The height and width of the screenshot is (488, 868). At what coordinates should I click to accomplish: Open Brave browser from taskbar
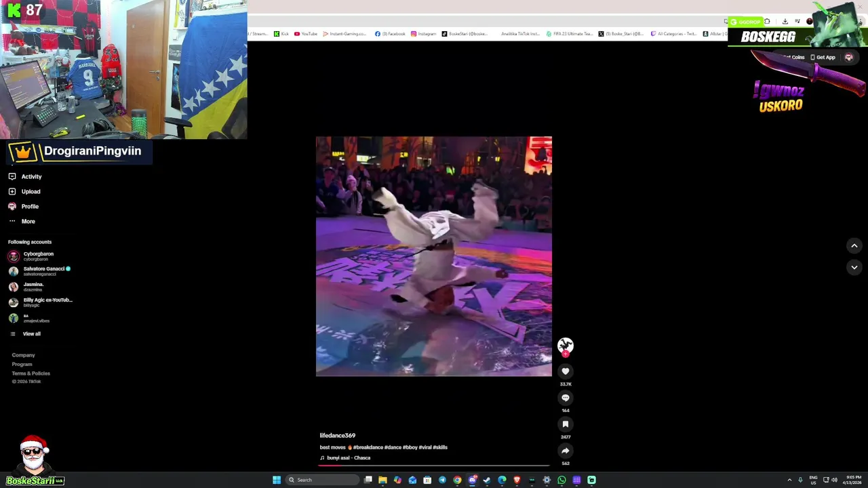coord(517,480)
